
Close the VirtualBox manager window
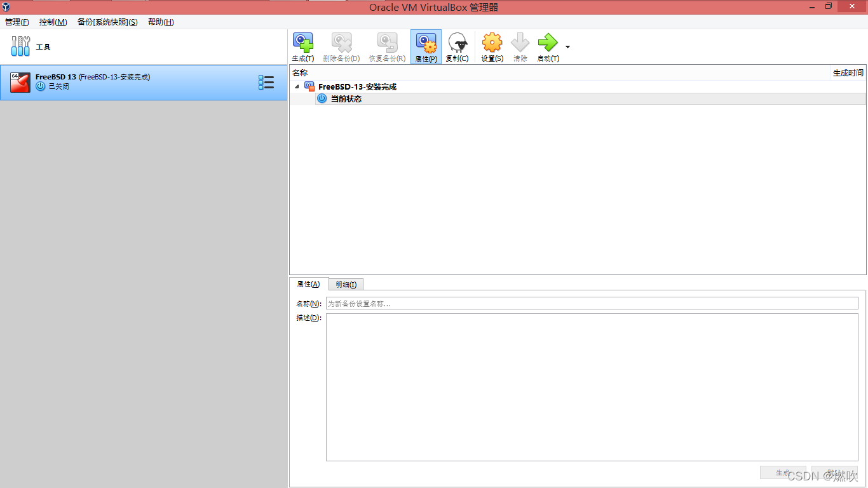pos(853,6)
